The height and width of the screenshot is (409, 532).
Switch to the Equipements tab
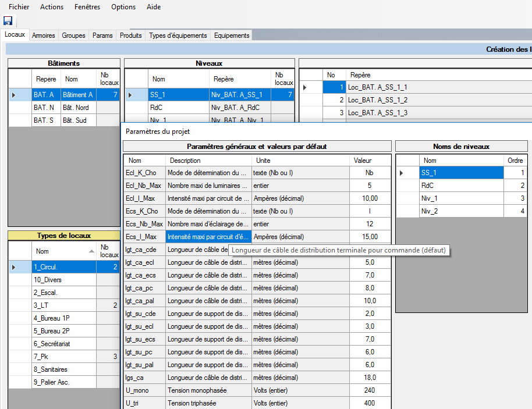click(232, 35)
